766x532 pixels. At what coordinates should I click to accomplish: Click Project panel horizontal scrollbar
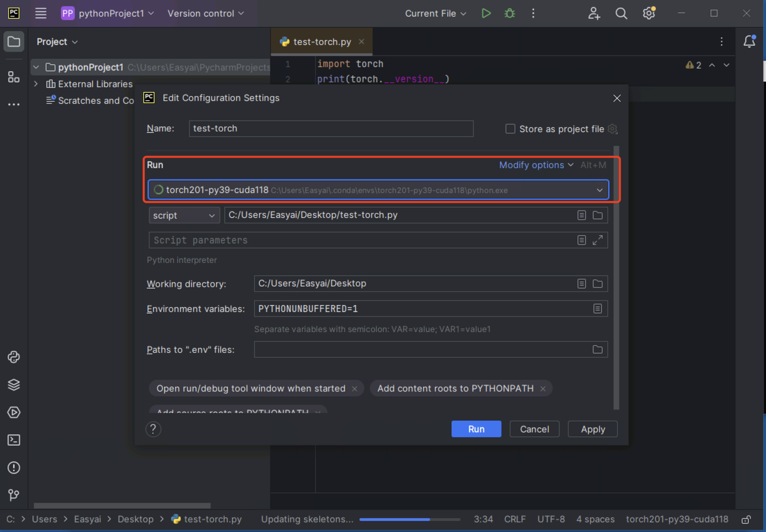coord(122,506)
